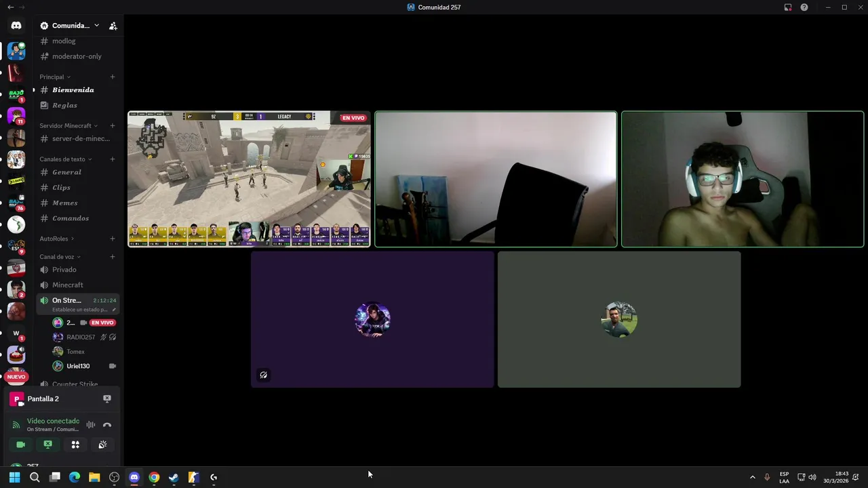The width and height of the screenshot is (868, 488).
Task: Select the ESP server with 9 badge
Action: tap(16, 245)
